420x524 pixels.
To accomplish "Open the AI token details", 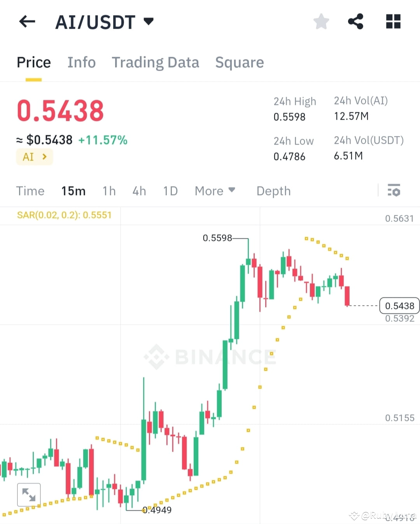I will [x=34, y=157].
